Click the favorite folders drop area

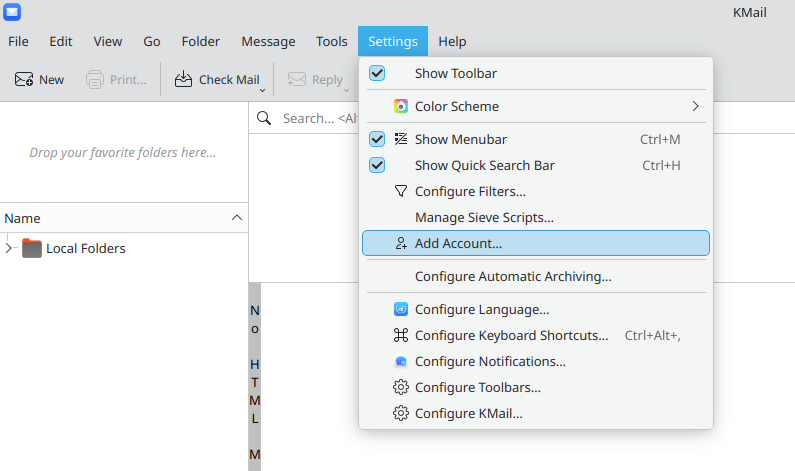point(123,152)
